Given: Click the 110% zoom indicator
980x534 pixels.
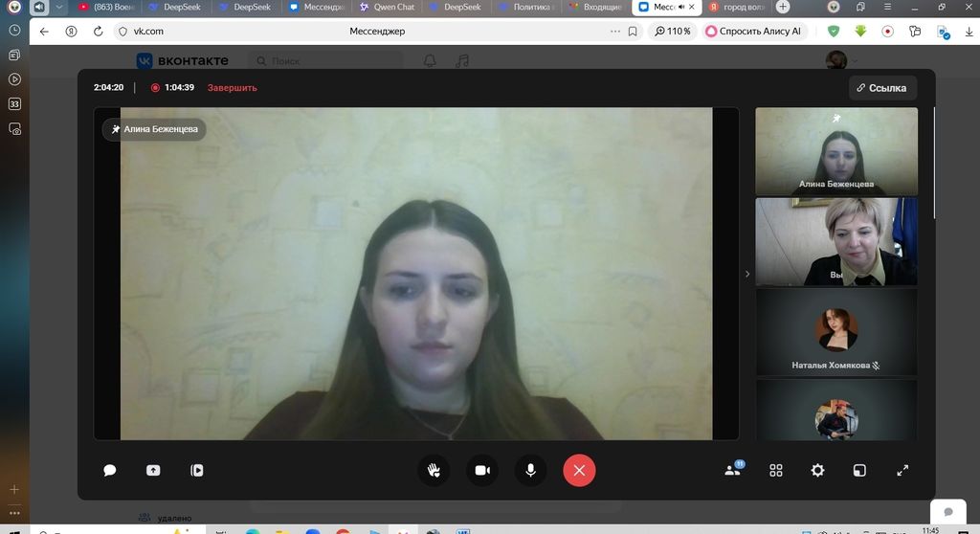Looking at the screenshot, I should click(x=672, y=31).
